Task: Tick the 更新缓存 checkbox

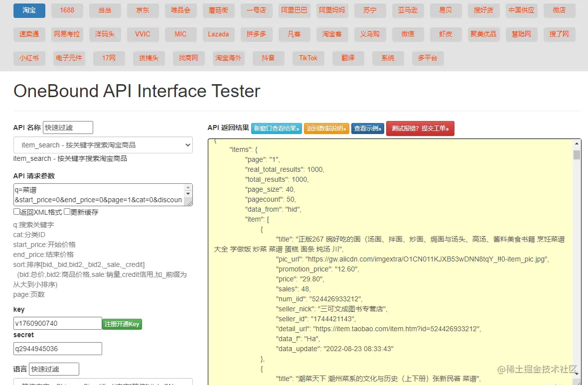Action: 67,212
